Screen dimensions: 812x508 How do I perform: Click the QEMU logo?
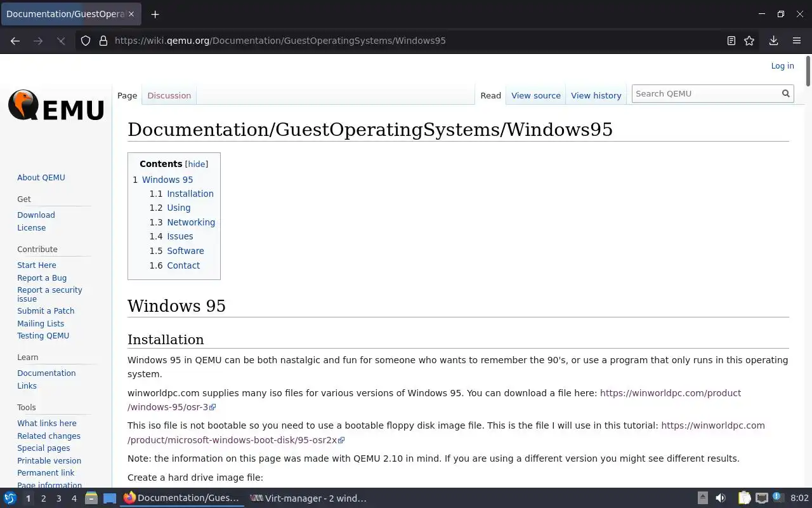pos(56,105)
